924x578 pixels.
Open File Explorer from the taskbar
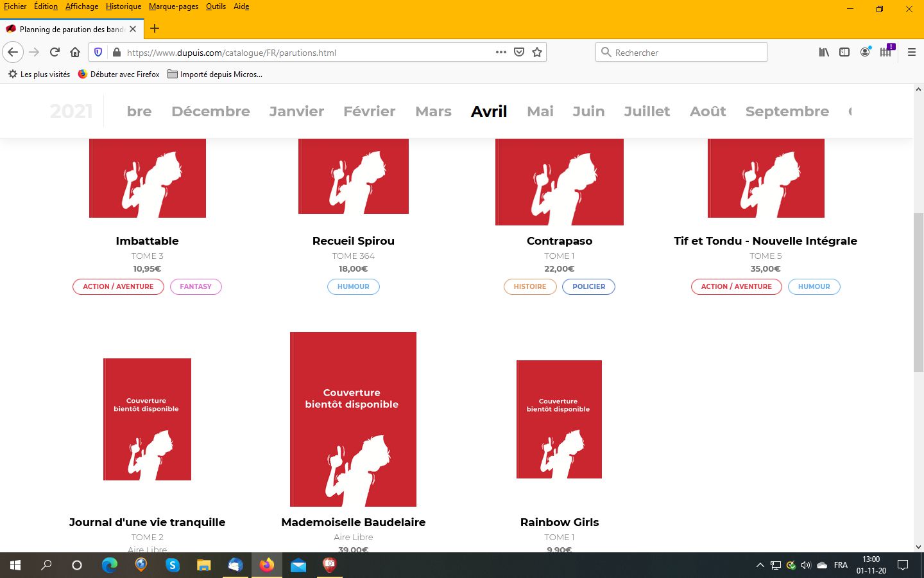[204, 565]
